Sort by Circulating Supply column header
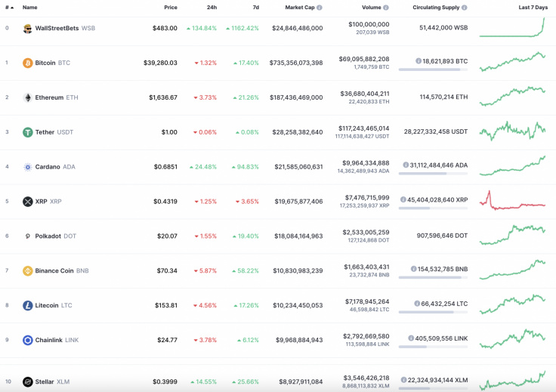The width and height of the screenshot is (556, 392). (436, 8)
